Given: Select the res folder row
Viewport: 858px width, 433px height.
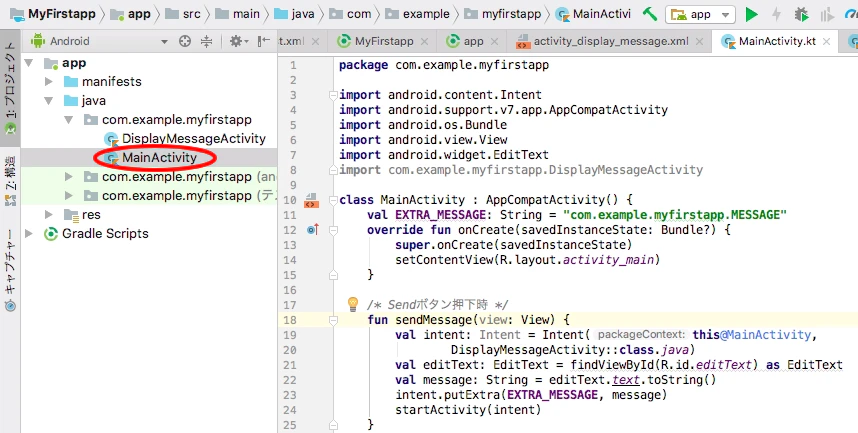Looking at the screenshot, I should [149, 215].
